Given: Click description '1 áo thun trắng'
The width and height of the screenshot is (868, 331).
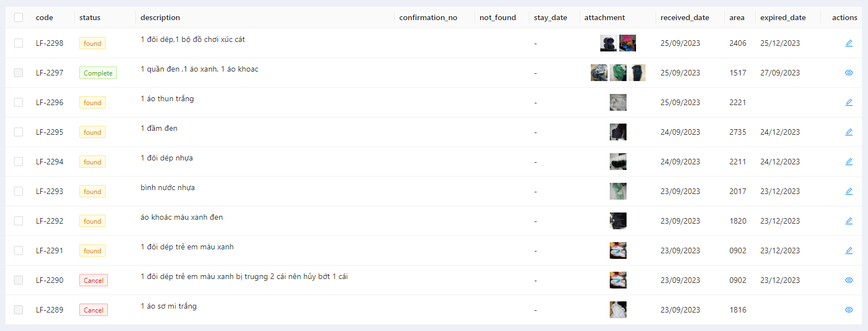Looking at the screenshot, I should (167, 99).
